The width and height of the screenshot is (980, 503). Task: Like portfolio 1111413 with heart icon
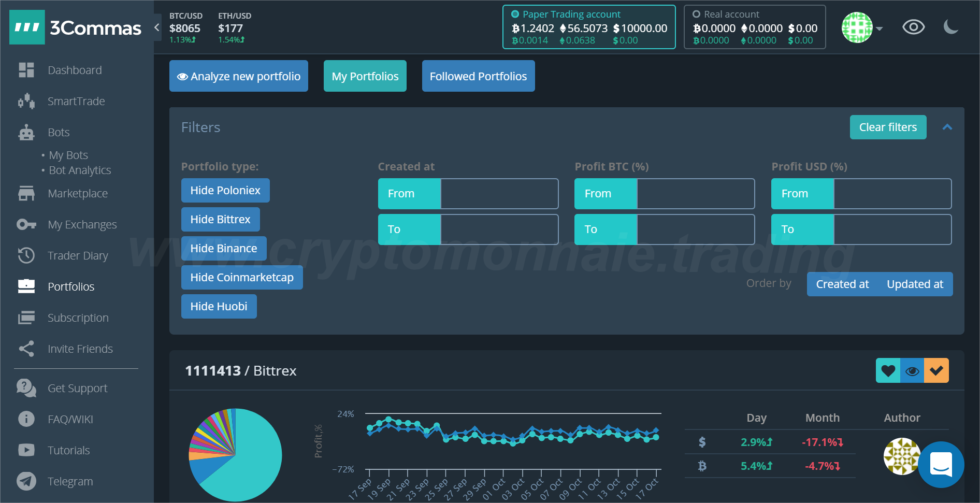pos(888,371)
